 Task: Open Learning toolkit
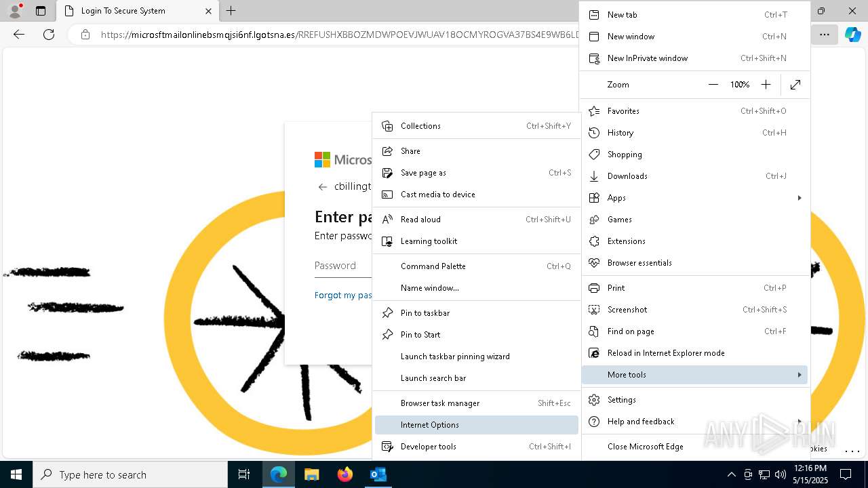(x=476, y=241)
